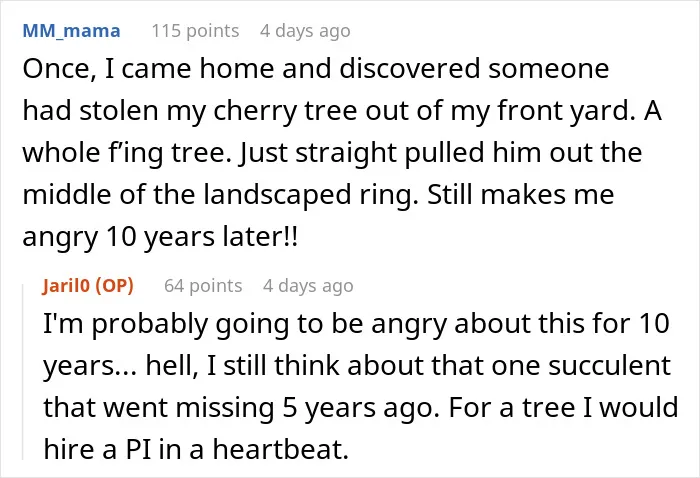Click the text Once, I came home

[x=148, y=69]
